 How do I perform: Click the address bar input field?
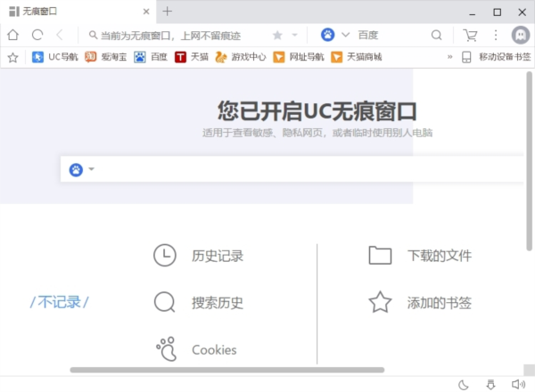point(177,35)
